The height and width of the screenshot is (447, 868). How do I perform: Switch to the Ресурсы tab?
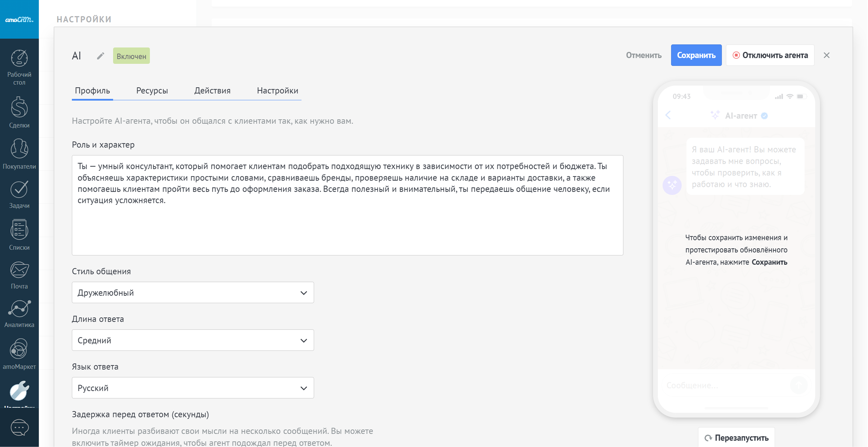pyautogui.click(x=152, y=91)
